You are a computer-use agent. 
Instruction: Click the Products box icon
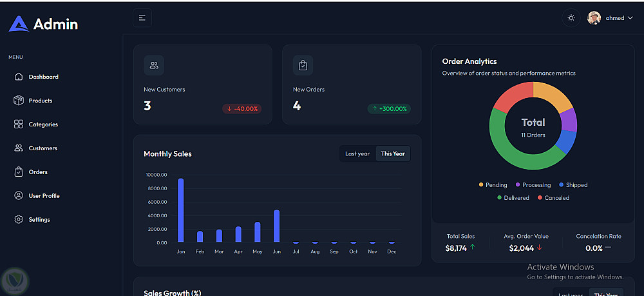(19, 101)
